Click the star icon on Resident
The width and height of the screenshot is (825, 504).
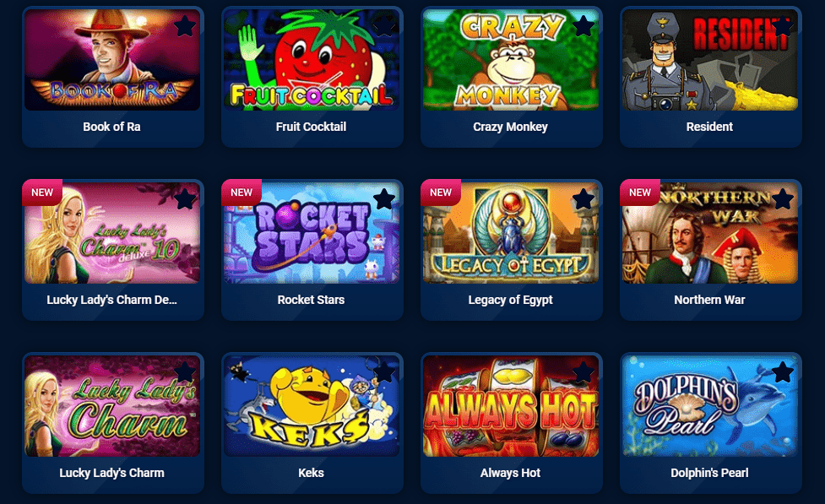click(783, 26)
